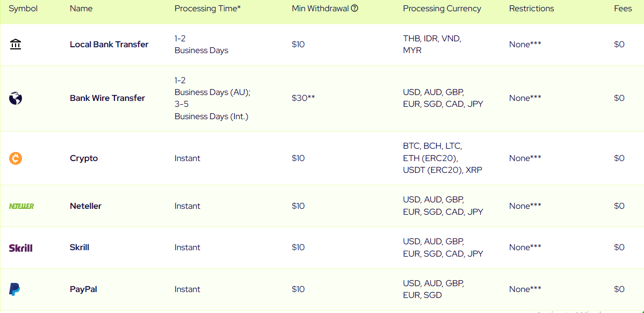This screenshot has height=313, width=644.
Task: Click the Processing Time column header
Action: (x=207, y=9)
